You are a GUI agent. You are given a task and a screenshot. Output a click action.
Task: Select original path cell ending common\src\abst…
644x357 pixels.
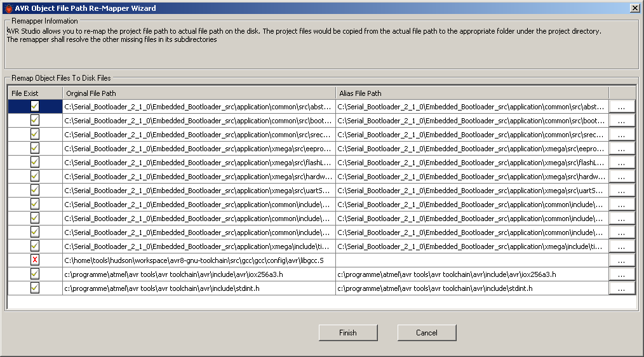click(x=199, y=107)
